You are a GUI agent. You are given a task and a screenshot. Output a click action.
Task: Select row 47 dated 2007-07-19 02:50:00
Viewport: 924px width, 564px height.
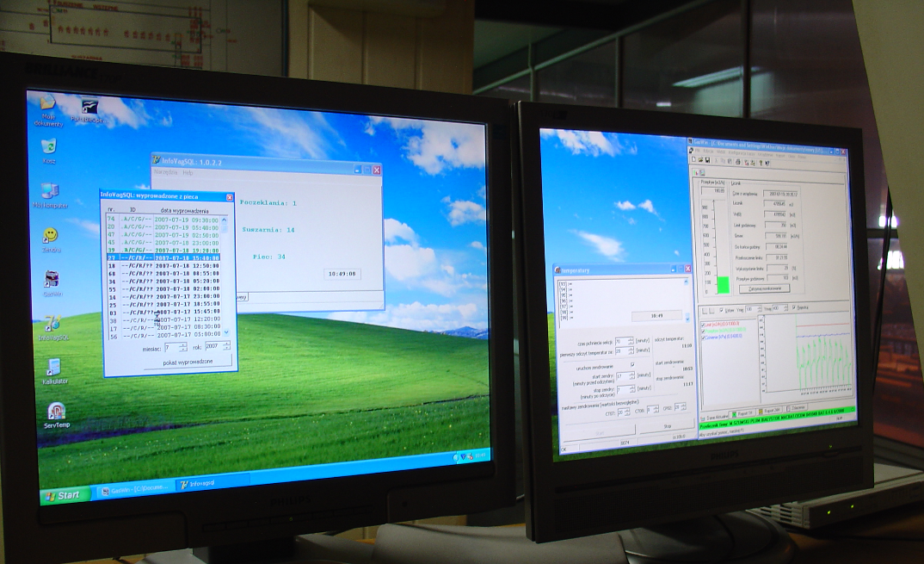point(163,235)
